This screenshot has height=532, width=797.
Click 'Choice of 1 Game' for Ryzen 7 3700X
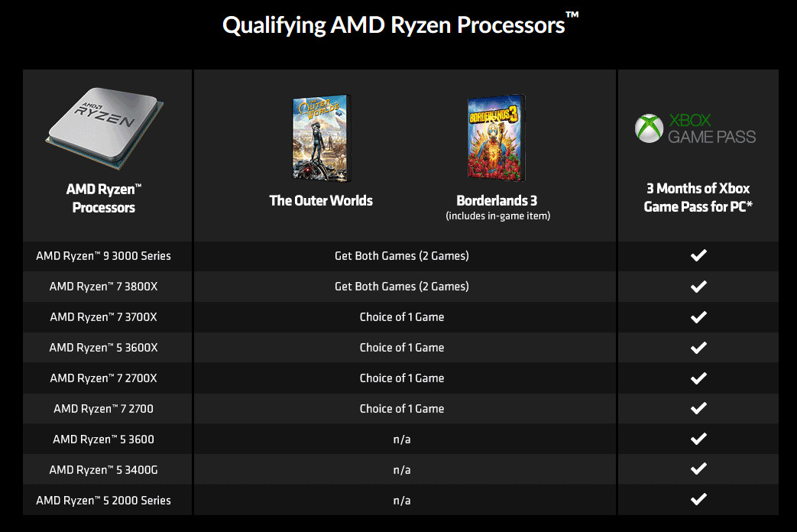[x=401, y=317]
